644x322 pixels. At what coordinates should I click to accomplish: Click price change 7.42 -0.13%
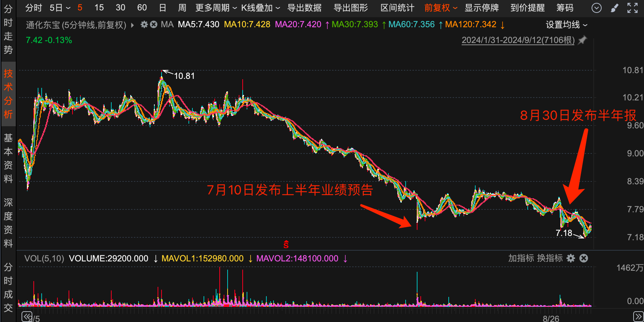[x=49, y=40]
